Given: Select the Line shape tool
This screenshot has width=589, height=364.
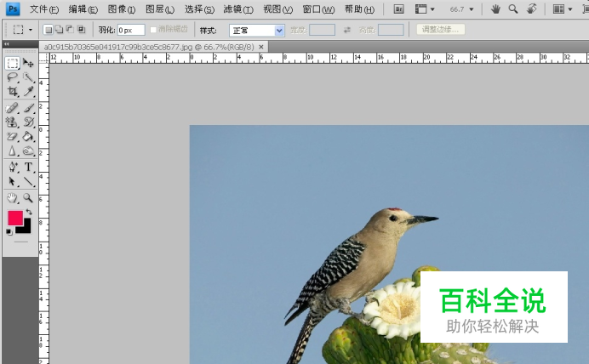Looking at the screenshot, I should tap(28, 182).
